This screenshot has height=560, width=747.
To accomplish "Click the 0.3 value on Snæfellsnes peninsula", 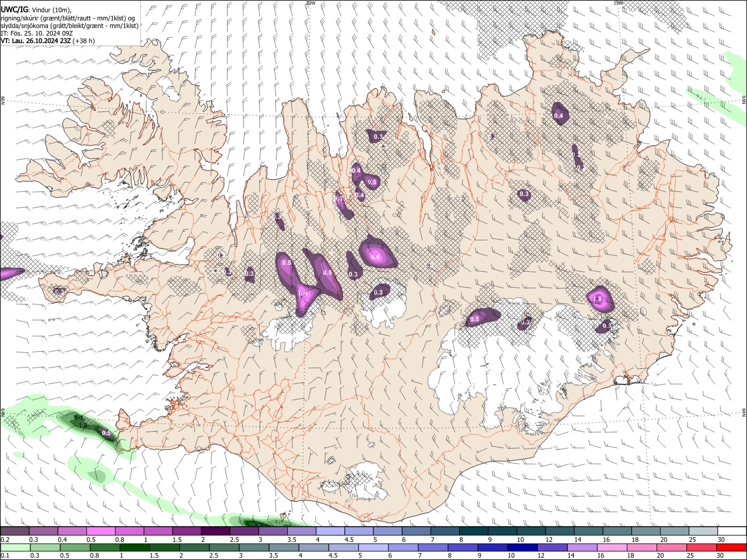I will pos(60,291).
